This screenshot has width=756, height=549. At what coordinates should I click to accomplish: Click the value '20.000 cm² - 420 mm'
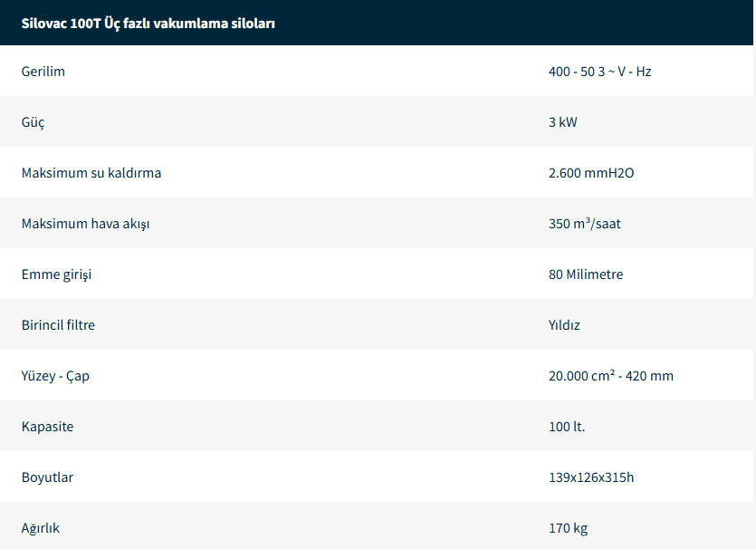click(611, 375)
